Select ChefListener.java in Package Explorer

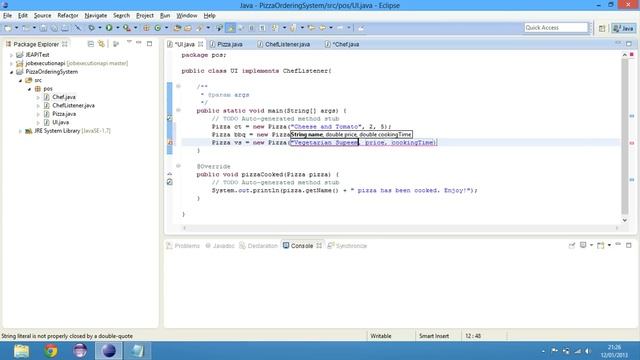(73, 105)
